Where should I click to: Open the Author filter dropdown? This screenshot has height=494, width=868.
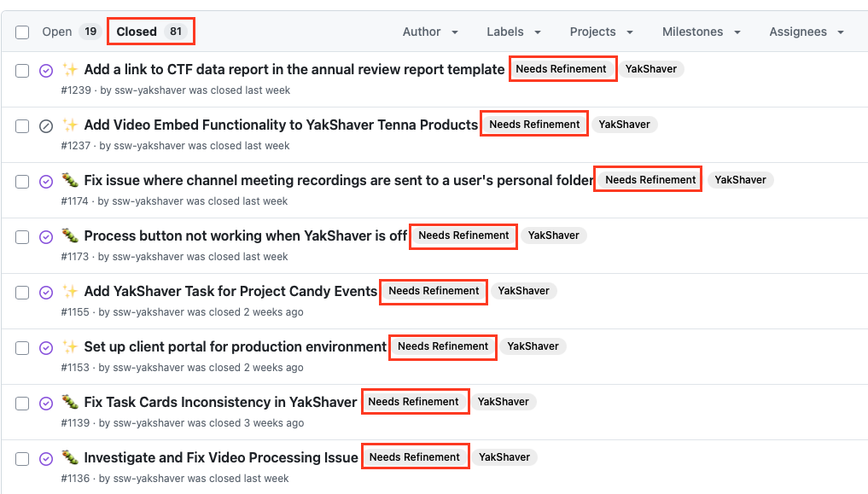pyautogui.click(x=430, y=32)
